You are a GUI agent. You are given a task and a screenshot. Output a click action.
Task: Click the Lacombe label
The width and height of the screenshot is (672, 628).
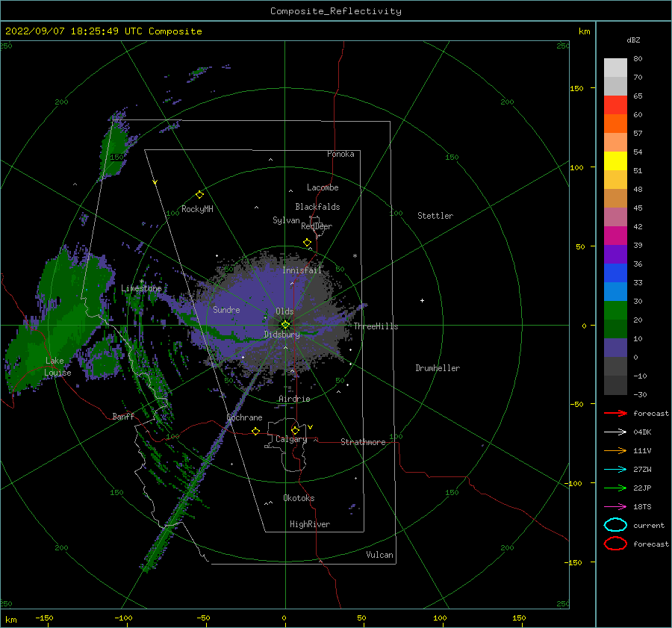323,187
